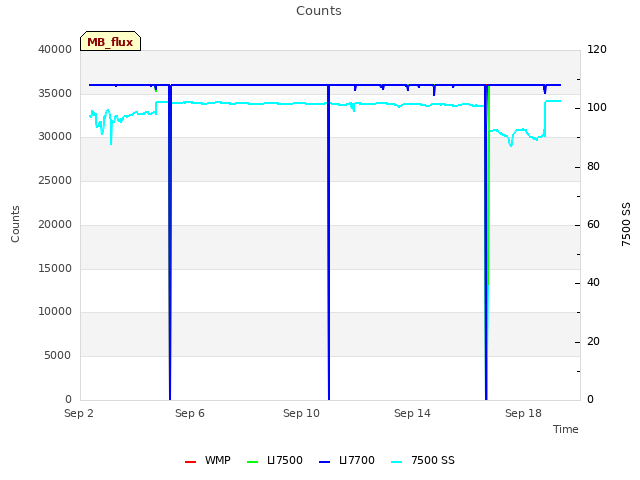Click the Sep 6 date tick

point(190,413)
